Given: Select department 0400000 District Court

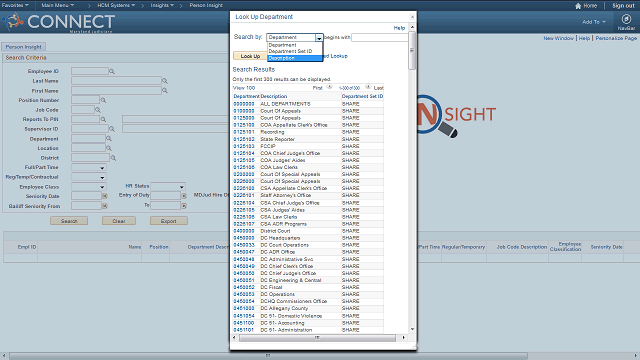Looking at the screenshot, I should tap(244, 231).
